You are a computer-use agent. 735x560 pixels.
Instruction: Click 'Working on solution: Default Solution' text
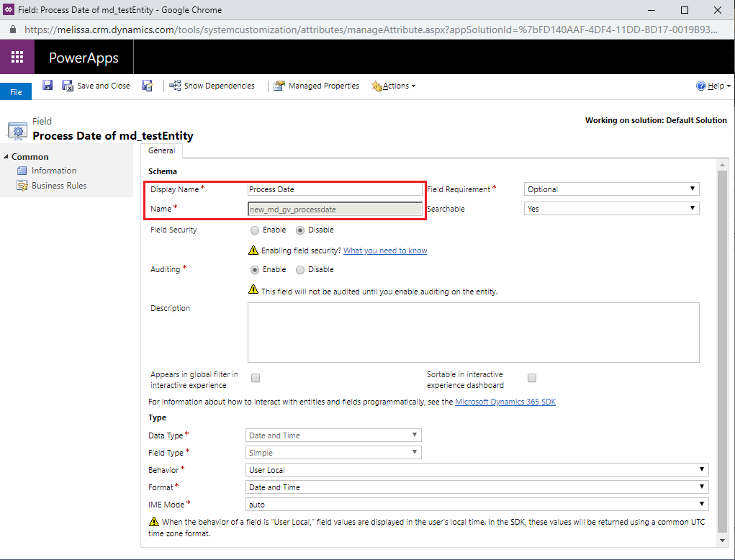(x=656, y=120)
